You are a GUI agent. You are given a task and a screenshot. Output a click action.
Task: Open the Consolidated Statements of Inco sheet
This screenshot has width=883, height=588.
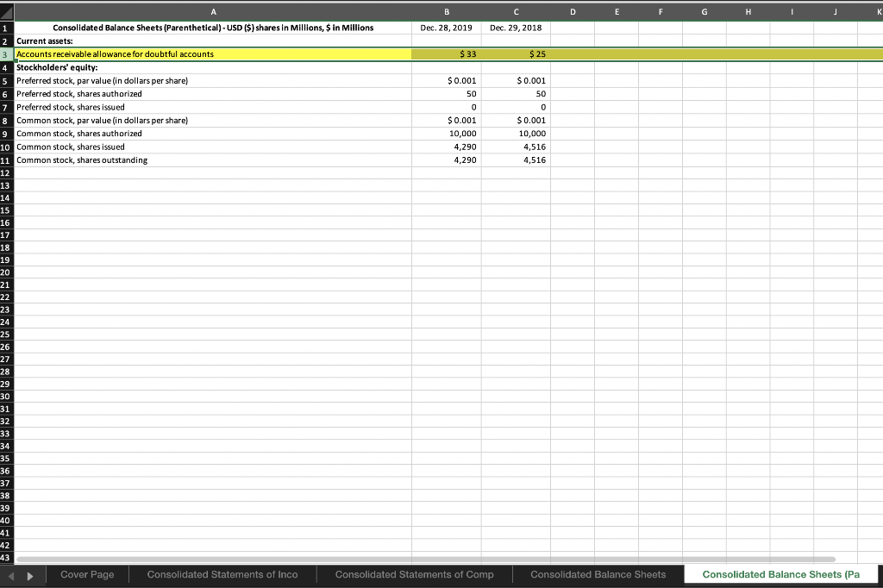click(x=222, y=574)
